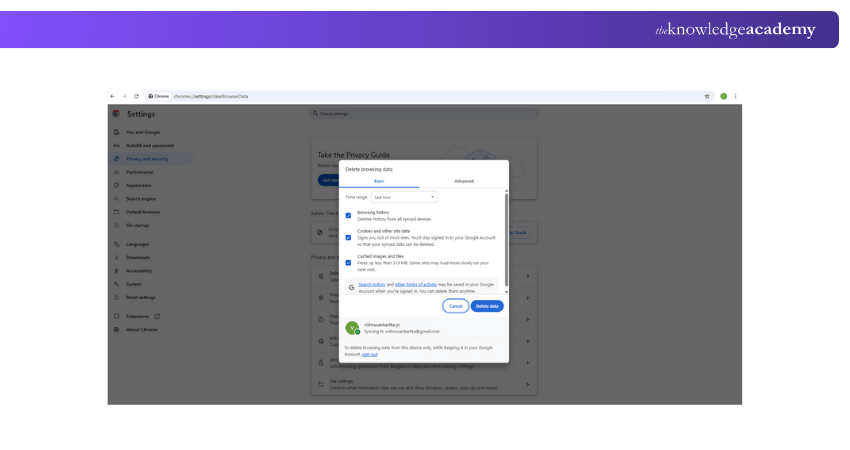Open On startup settings
Viewport: 850px width, 450px height.
tap(138, 226)
